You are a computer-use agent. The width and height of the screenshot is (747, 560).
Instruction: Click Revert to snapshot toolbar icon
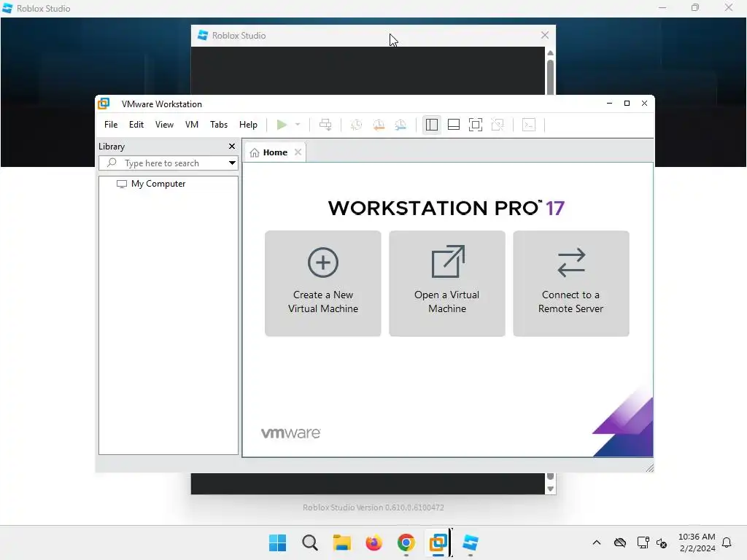tap(379, 125)
